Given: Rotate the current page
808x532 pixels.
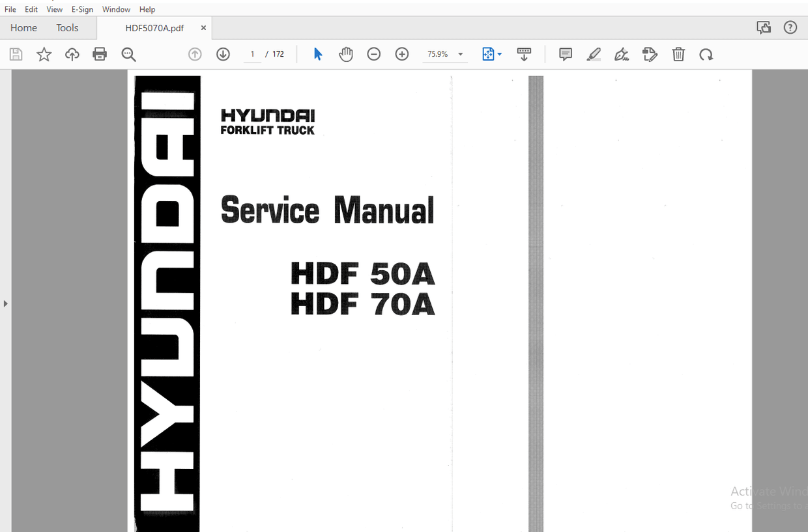Looking at the screenshot, I should (x=706, y=54).
